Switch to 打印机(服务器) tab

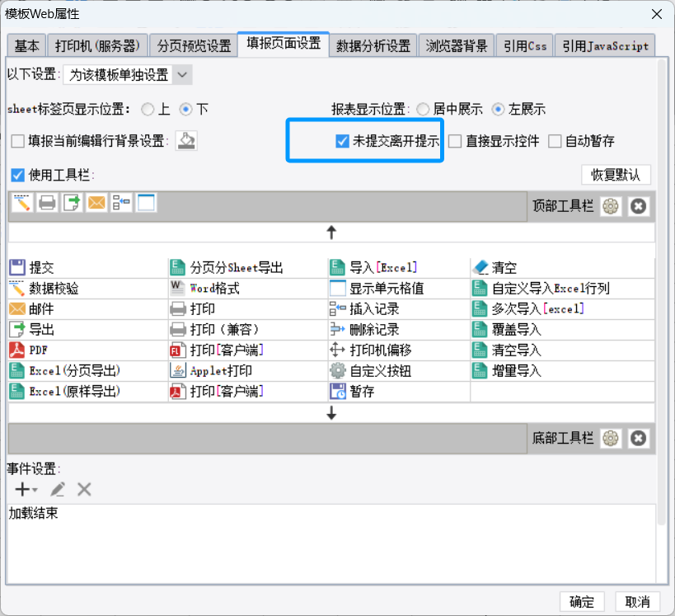pos(97,45)
